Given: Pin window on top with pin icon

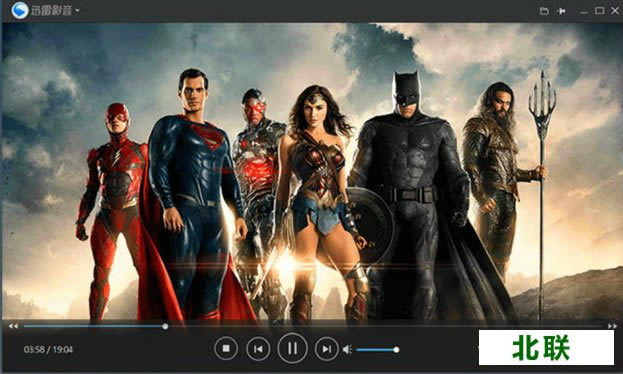Looking at the screenshot, I should [x=561, y=11].
